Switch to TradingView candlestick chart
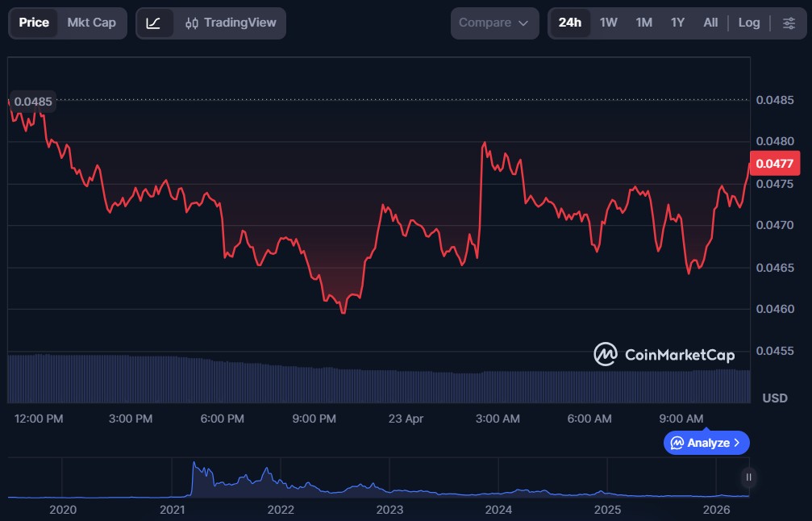 (230, 23)
